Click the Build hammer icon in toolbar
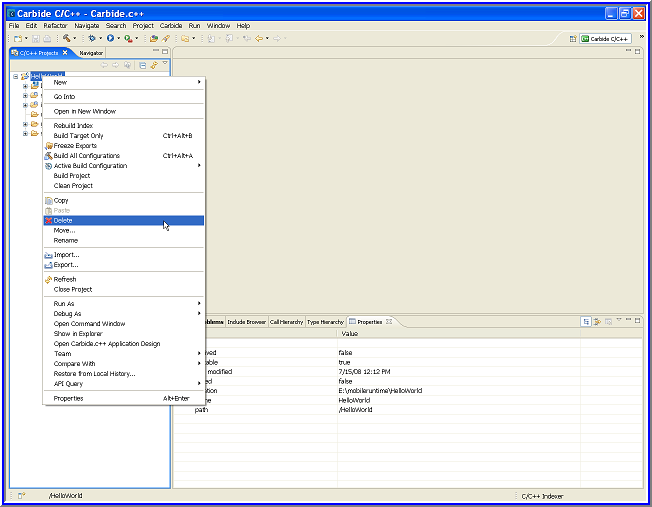 pos(65,38)
